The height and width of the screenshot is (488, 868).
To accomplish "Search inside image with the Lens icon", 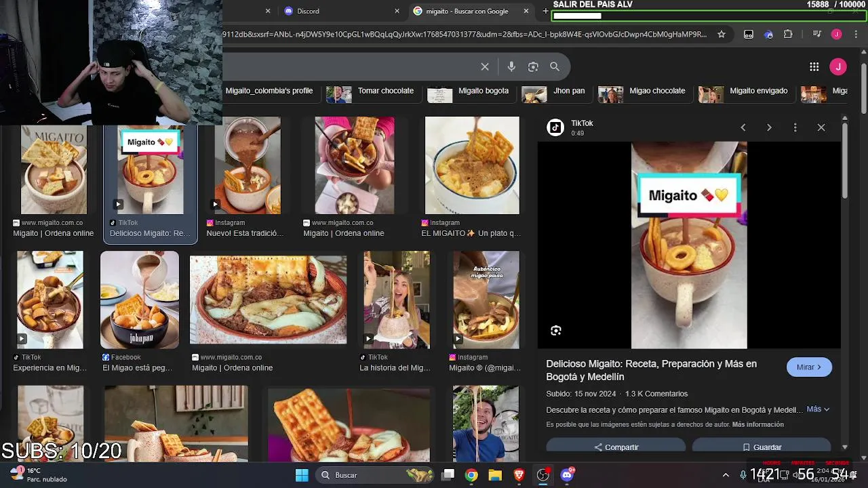I will click(x=556, y=331).
